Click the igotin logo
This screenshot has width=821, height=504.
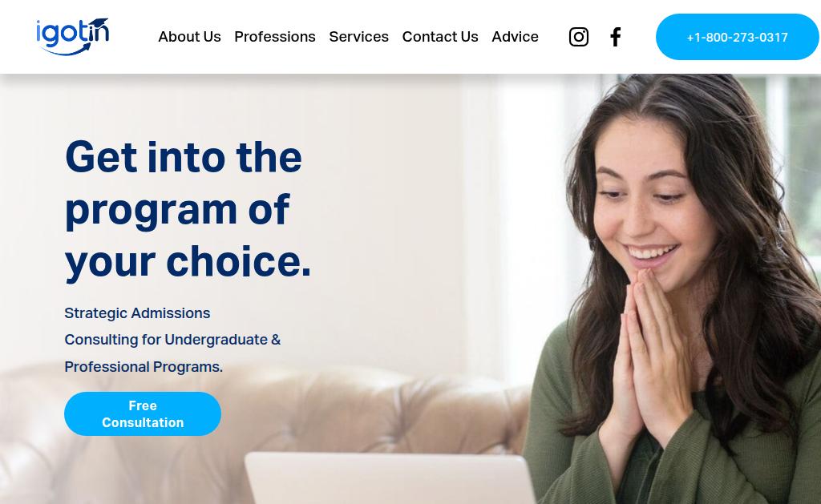pos(72,37)
